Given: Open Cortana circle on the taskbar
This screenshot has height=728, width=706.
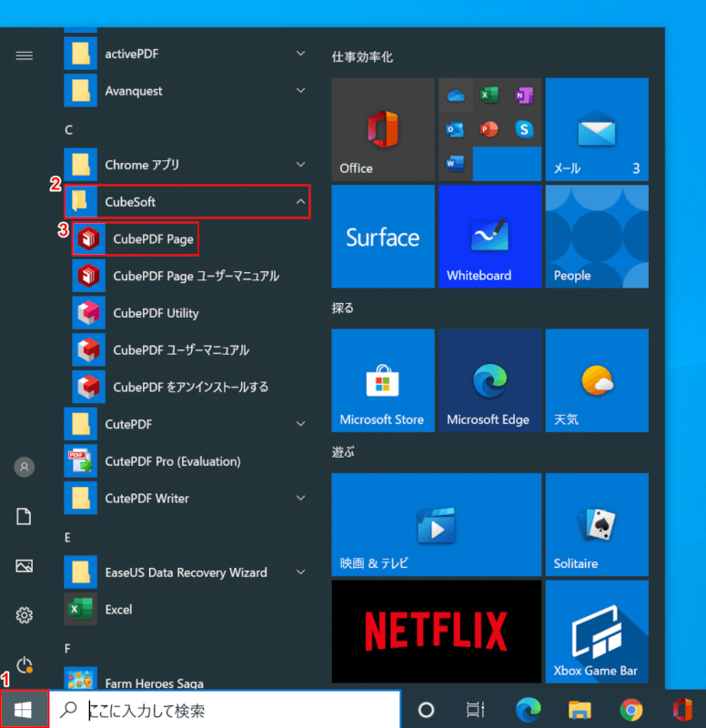Looking at the screenshot, I should (x=426, y=710).
